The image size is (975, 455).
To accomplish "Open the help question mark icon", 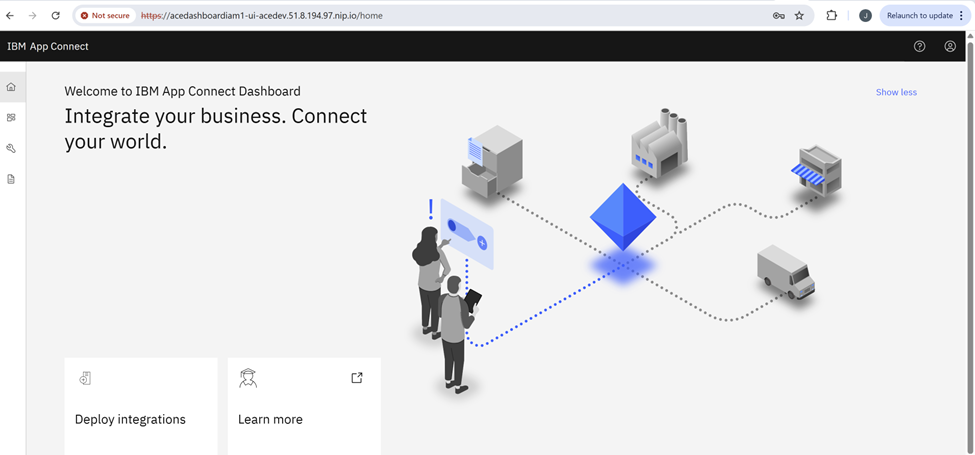I will point(919,46).
